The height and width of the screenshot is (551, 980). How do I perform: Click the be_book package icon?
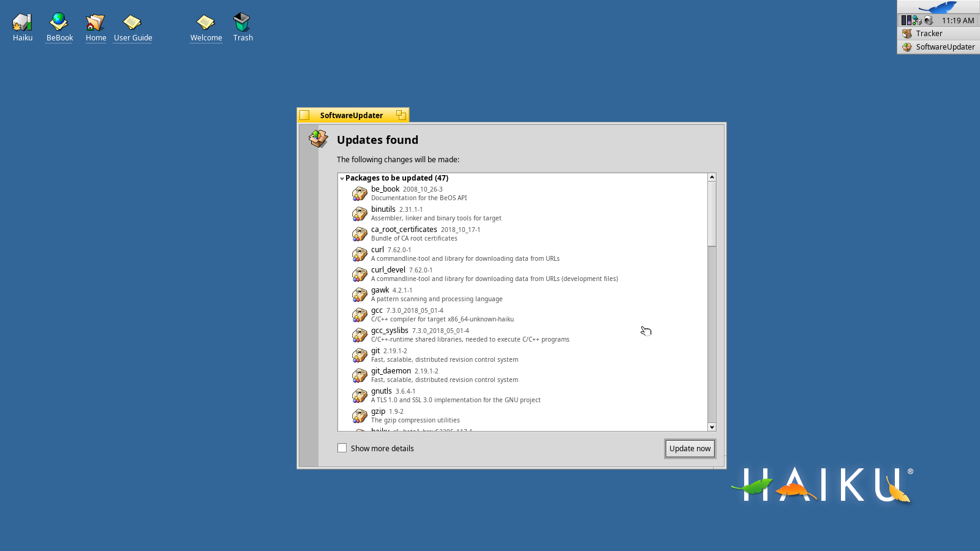pos(360,193)
